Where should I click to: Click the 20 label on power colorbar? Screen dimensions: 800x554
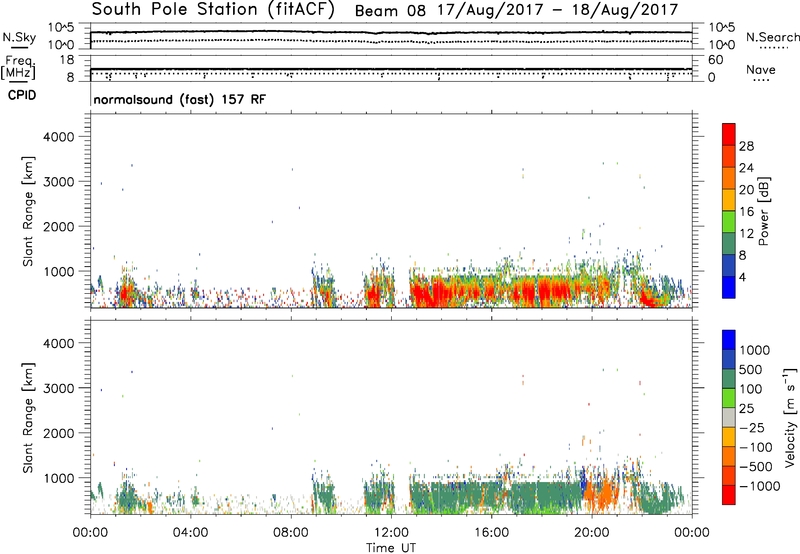[746, 190]
